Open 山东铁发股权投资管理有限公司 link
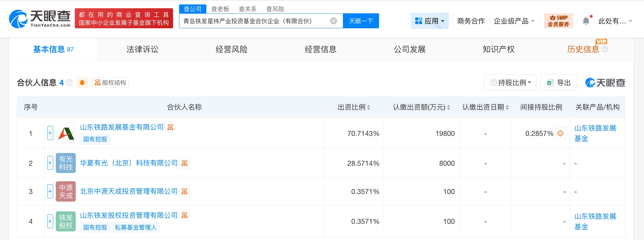 pyautogui.click(x=129, y=216)
